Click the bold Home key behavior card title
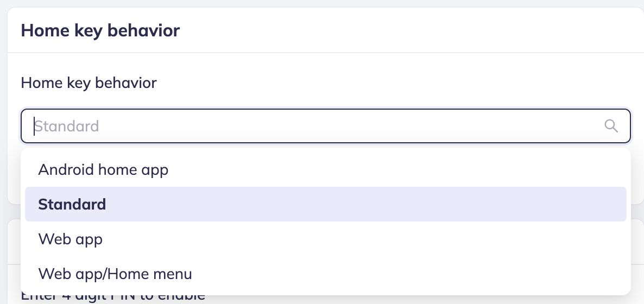644x304 pixels. [x=100, y=30]
